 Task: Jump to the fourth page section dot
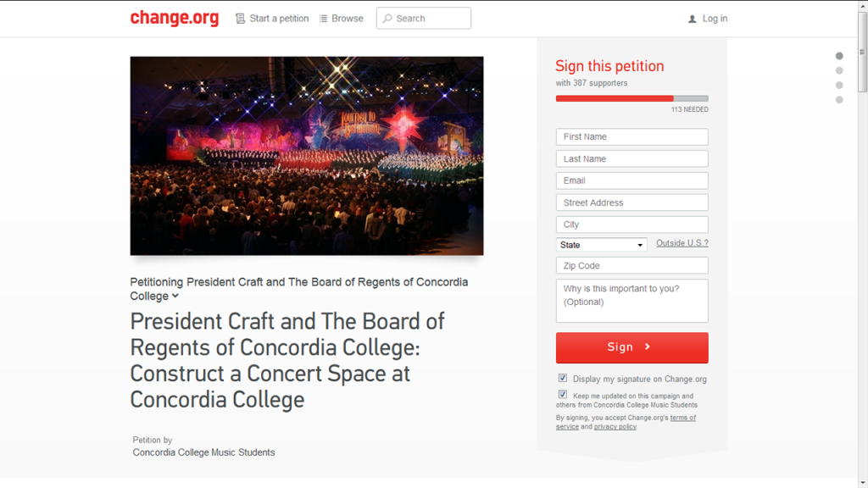click(x=839, y=100)
